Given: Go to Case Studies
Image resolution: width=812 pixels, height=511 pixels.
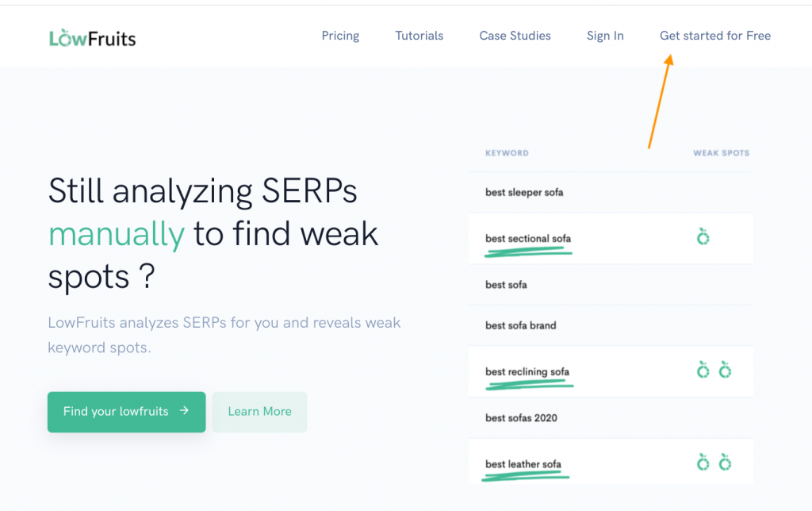Looking at the screenshot, I should click(x=515, y=36).
